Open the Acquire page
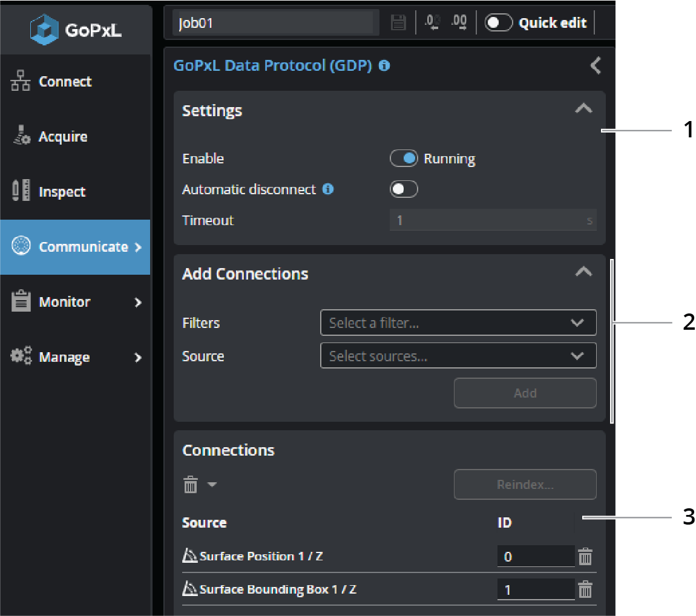The image size is (696, 616). (x=63, y=137)
